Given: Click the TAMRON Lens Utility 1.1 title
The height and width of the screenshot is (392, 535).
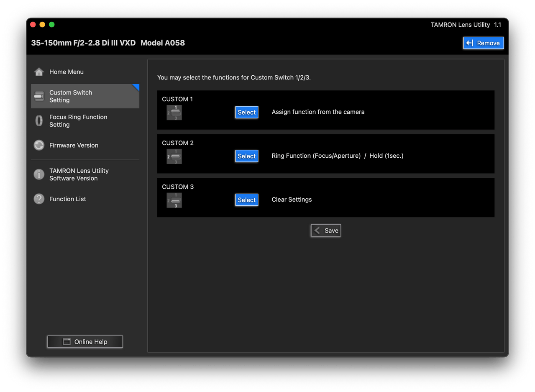Looking at the screenshot, I should 466,25.
